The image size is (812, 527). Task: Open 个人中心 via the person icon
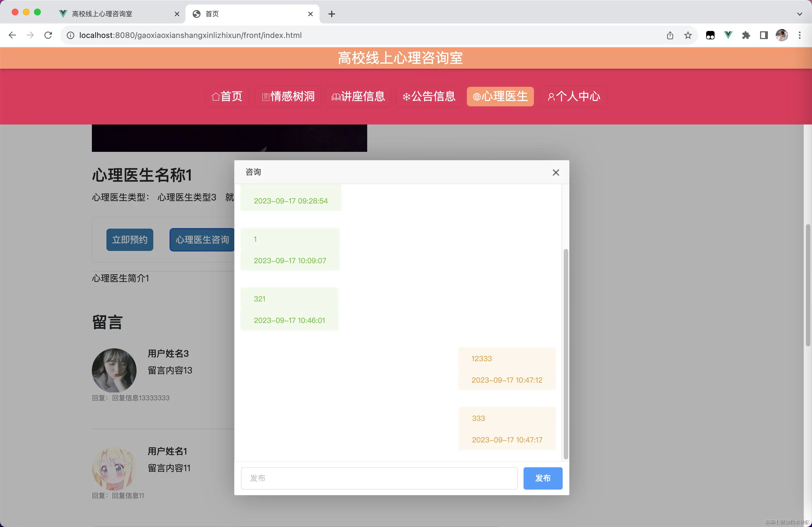point(551,97)
